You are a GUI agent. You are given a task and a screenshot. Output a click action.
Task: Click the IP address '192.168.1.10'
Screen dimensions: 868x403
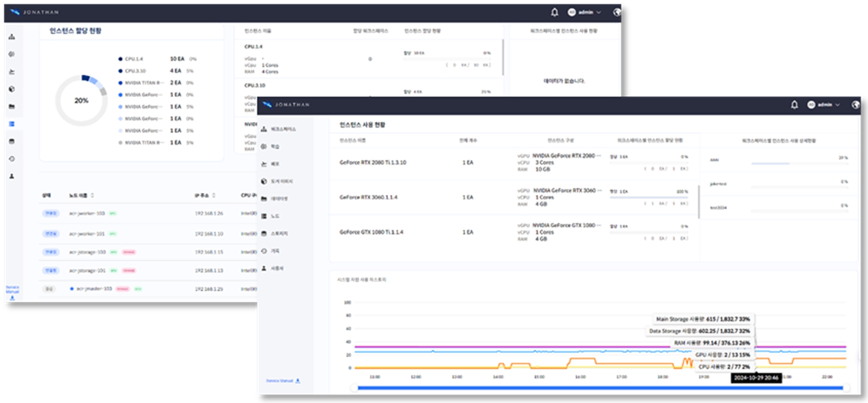209,234
